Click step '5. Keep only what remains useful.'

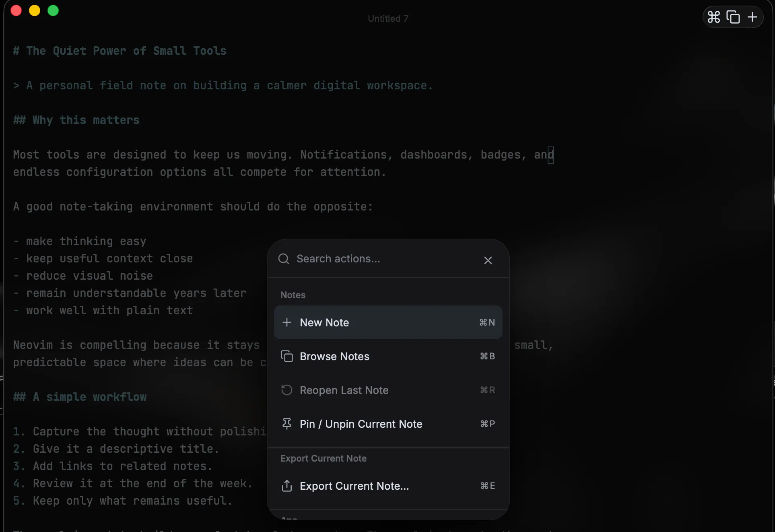(x=123, y=501)
